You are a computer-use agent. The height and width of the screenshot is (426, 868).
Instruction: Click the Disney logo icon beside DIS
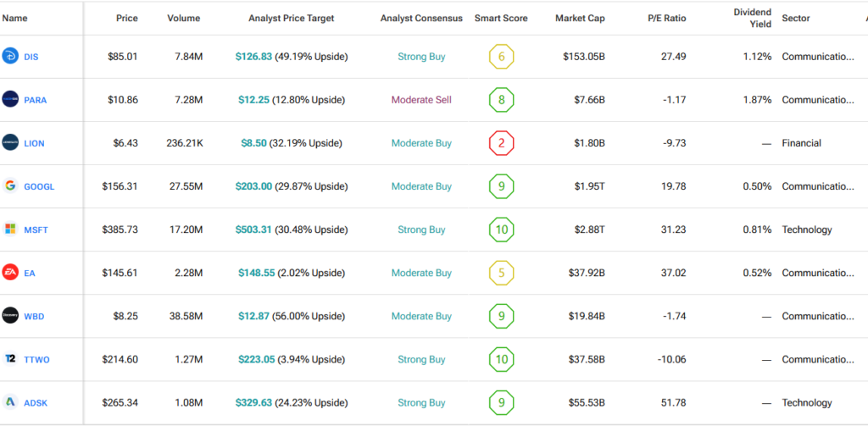[10, 57]
